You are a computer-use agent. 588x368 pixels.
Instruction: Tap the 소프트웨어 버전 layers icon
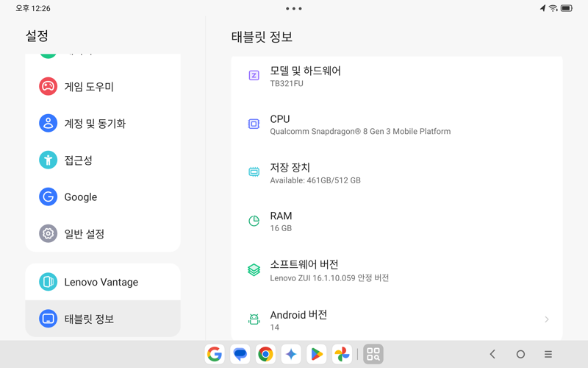tap(254, 269)
